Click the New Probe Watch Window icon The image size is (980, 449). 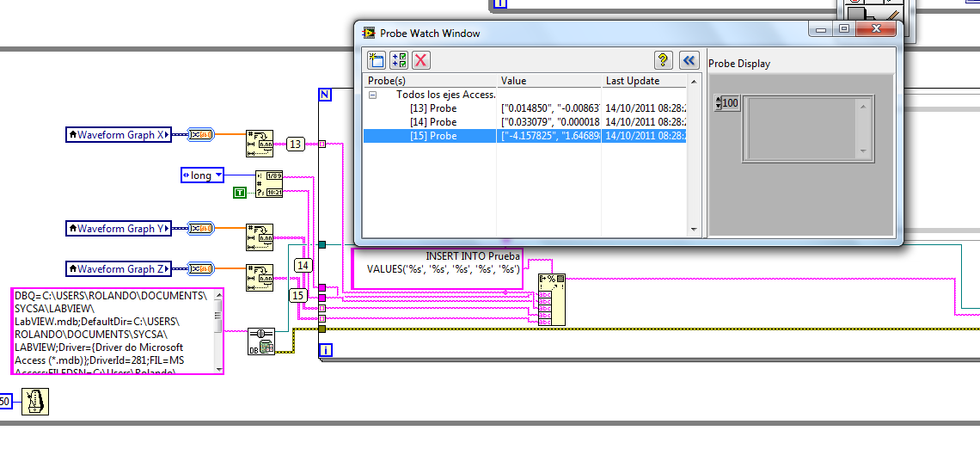[x=376, y=59]
